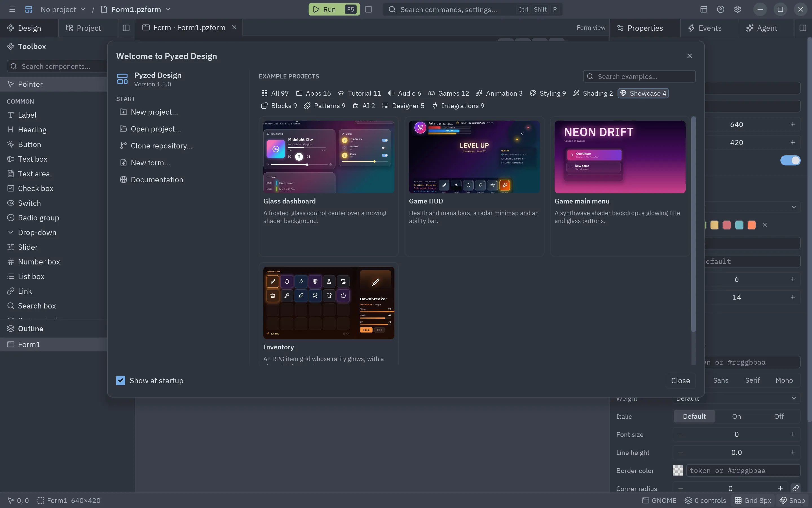
Task: Toggle right sidebar panel icon
Action: pyautogui.click(x=803, y=28)
